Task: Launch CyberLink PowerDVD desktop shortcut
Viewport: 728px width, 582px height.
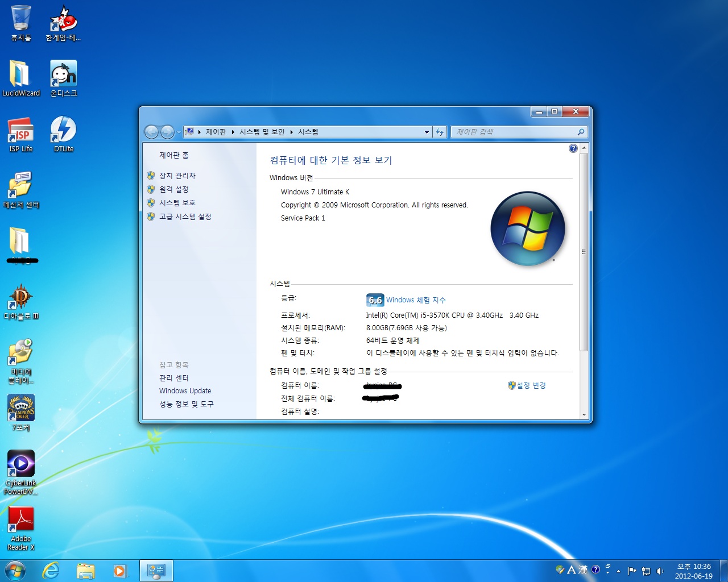Action: 21,472
